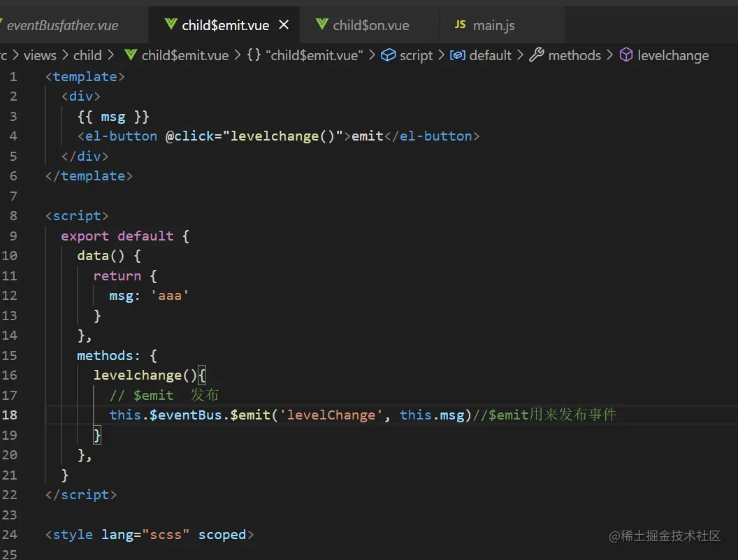
Task: Click the closing </script> tag
Action: 81,495
